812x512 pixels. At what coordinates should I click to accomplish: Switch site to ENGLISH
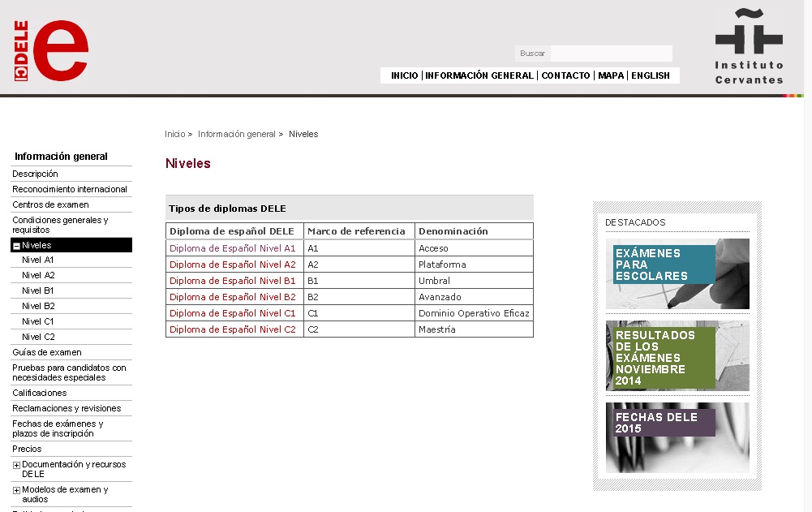[x=651, y=75]
